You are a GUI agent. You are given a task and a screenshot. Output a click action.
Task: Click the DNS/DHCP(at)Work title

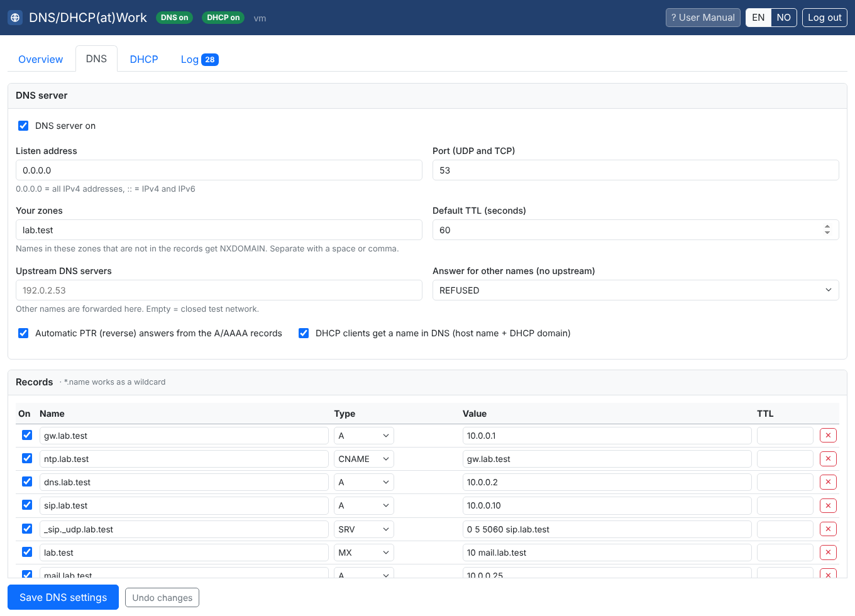[88, 18]
